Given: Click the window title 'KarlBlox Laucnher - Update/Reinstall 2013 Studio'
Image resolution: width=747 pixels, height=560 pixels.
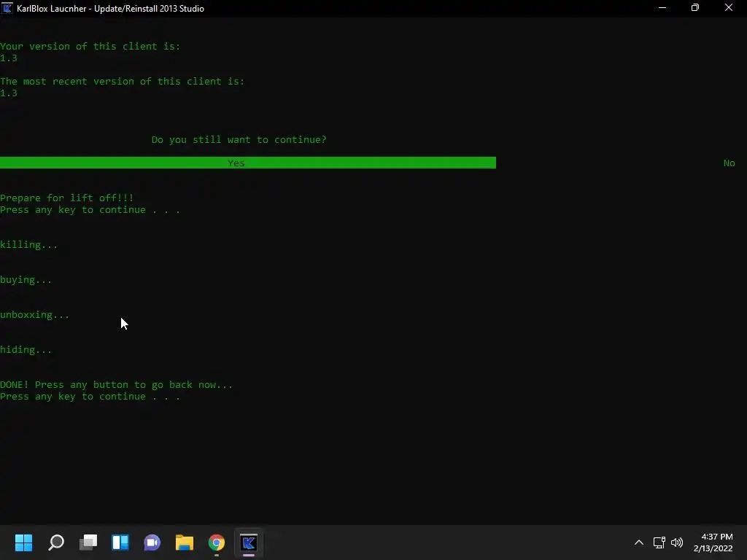Looking at the screenshot, I should coord(111,9).
